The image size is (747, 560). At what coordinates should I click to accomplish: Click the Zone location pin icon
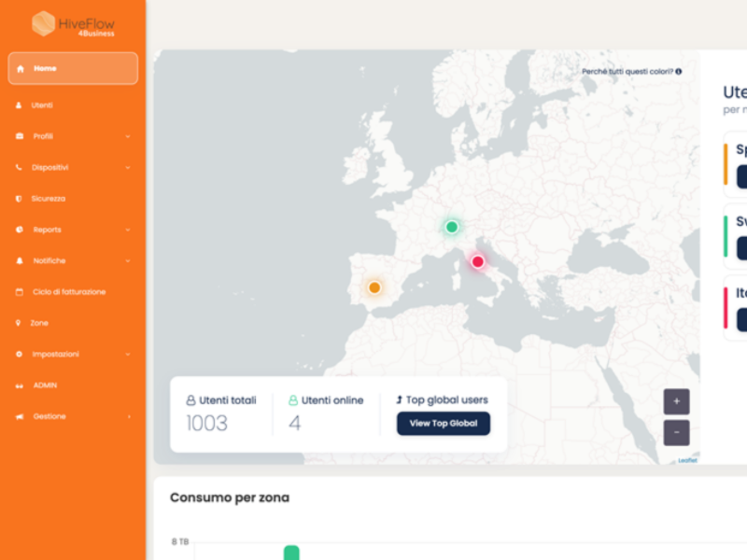pyautogui.click(x=19, y=323)
